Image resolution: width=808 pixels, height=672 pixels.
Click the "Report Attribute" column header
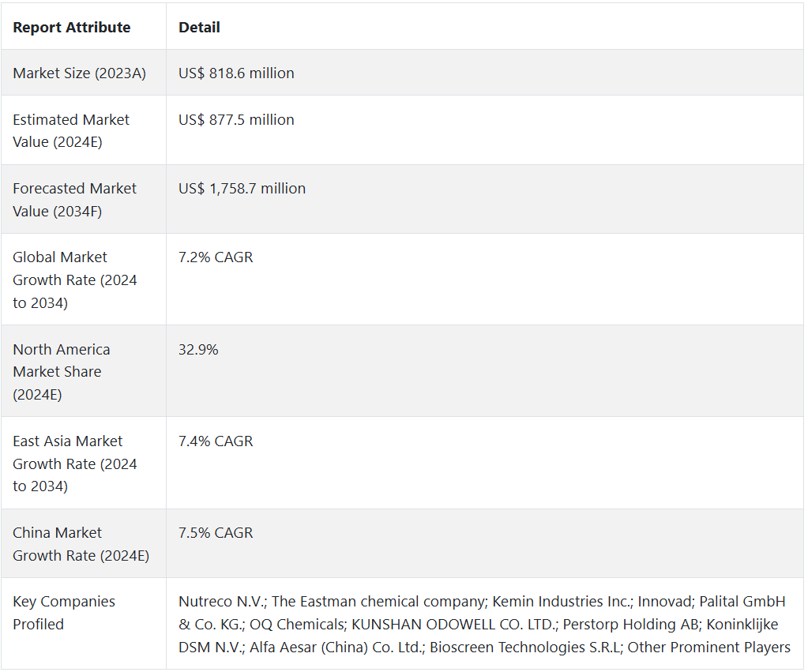point(72,28)
